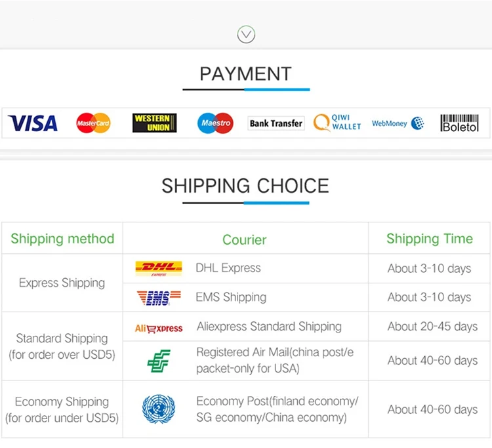
Task: Select the Bank Transfer payment option
Action: 276,123
